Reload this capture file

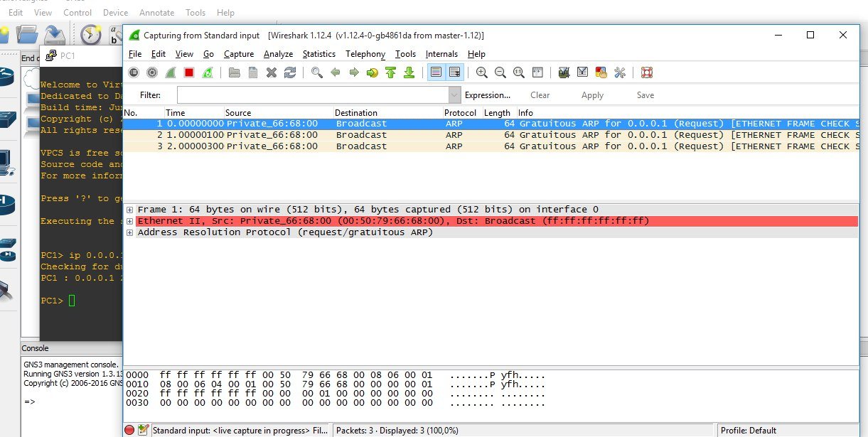pyautogui.click(x=289, y=72)
